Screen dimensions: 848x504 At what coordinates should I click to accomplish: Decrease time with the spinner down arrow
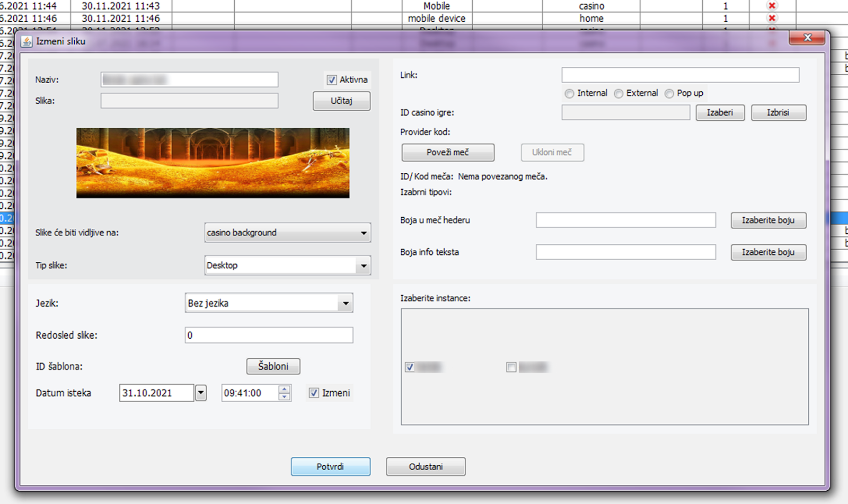(x=285, y=397)
